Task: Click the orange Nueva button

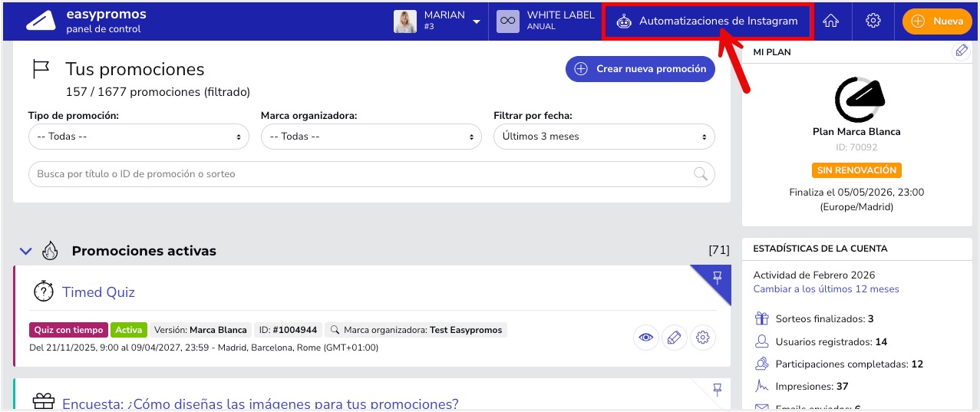Action: (x=936, y=21)
